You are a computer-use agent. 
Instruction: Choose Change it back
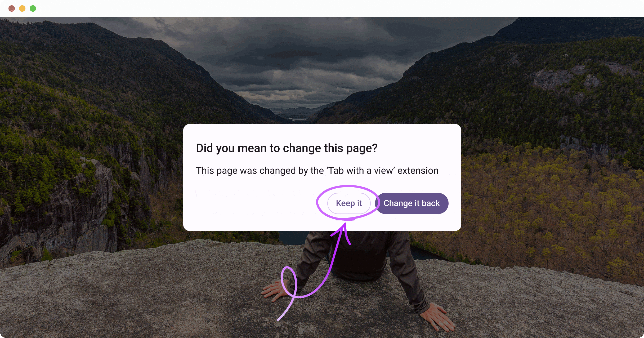(412, 203)
